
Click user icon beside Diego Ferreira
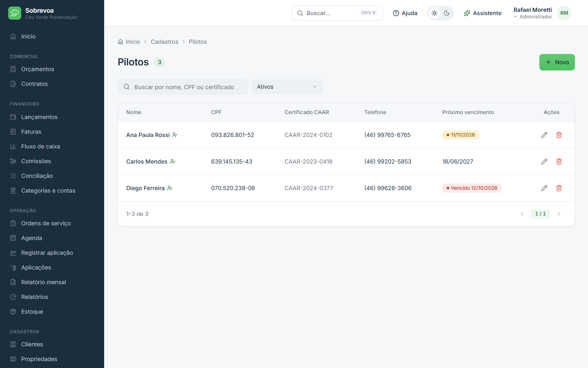(x=170, y=188)
